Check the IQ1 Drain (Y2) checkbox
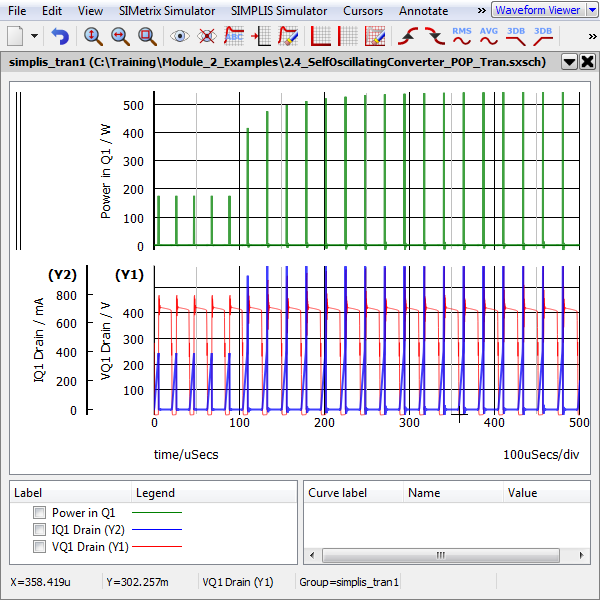 [40, 529]
